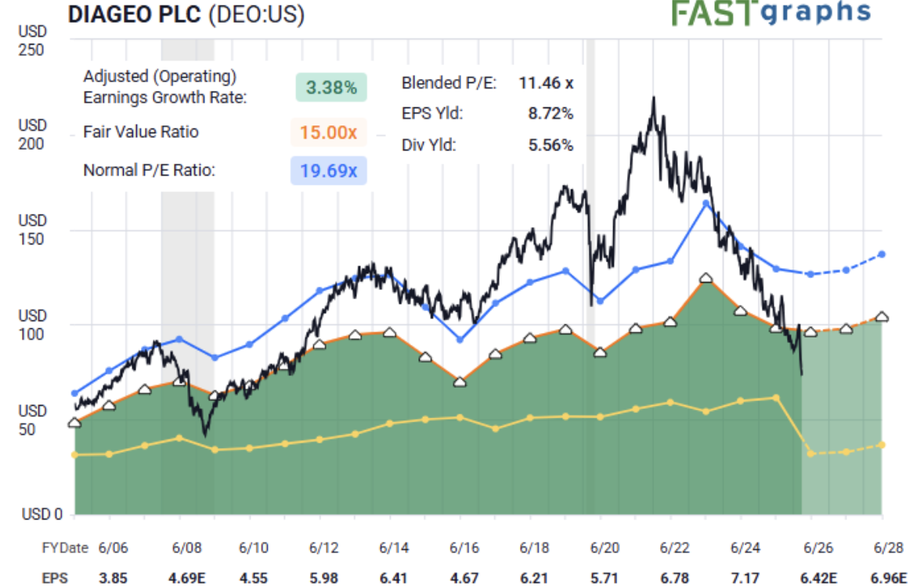Select the Div Yld value 5.56%

click(x=550, y=145)
